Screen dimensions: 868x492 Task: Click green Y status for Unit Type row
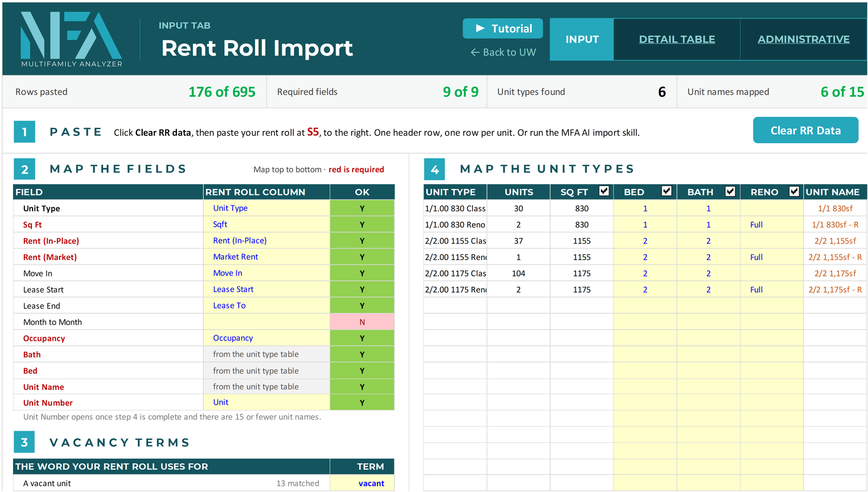tap(362, 208)
